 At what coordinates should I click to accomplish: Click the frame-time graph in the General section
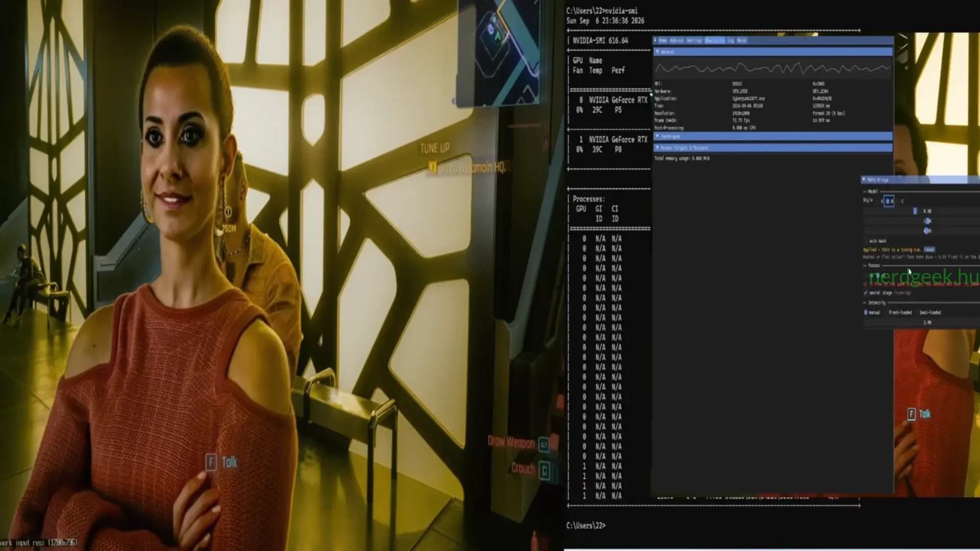773,68
